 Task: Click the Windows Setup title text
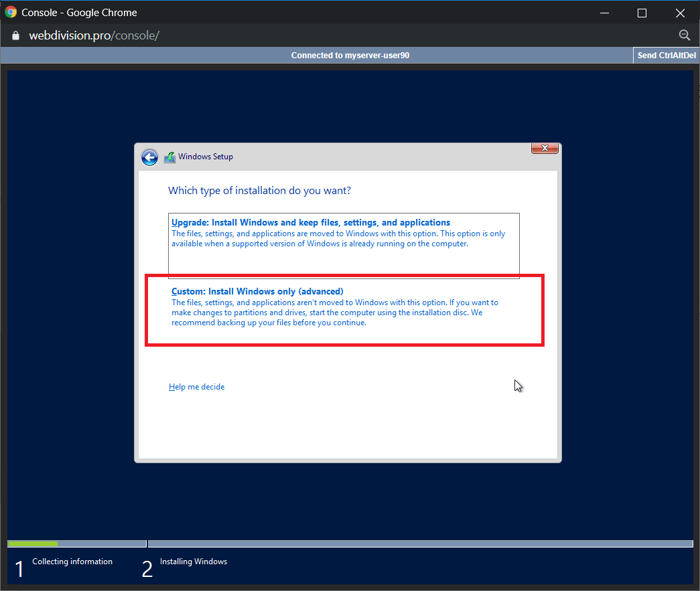click(x=206, y=157)
